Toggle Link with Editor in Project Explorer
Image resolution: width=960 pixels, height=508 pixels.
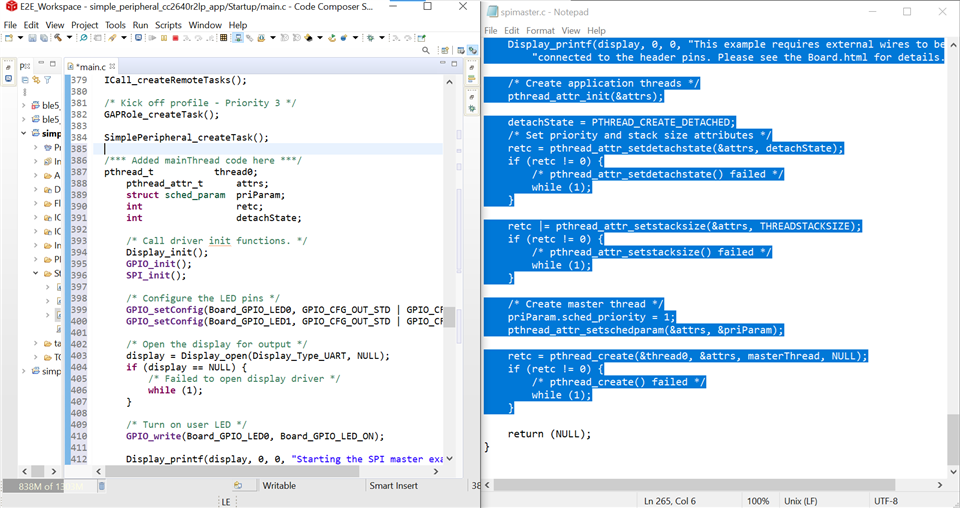36,80
